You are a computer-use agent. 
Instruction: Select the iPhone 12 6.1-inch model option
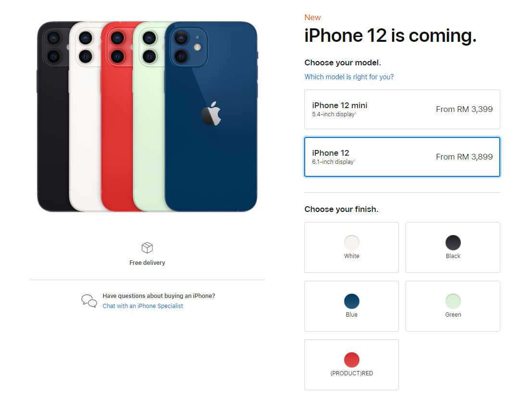pyautogui.click(x=402, y=157)
